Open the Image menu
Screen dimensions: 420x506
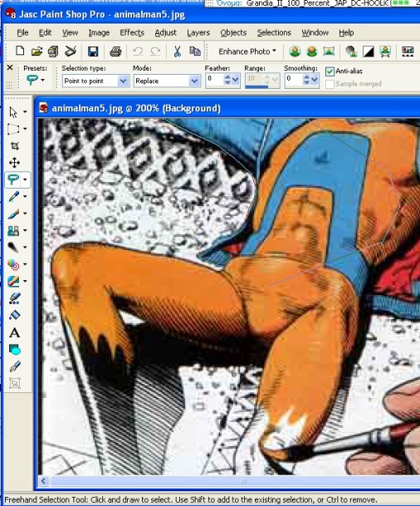coord(99,32)
